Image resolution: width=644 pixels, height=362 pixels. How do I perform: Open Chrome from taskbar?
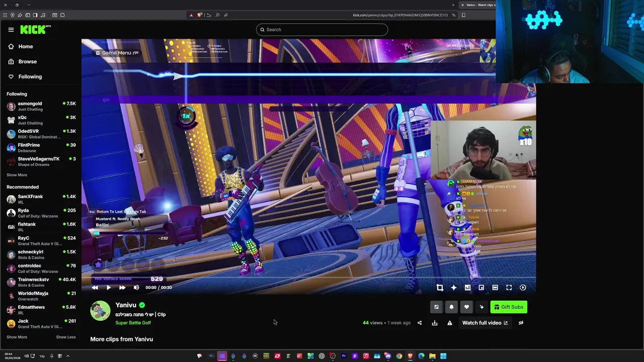tap(399, 356)
